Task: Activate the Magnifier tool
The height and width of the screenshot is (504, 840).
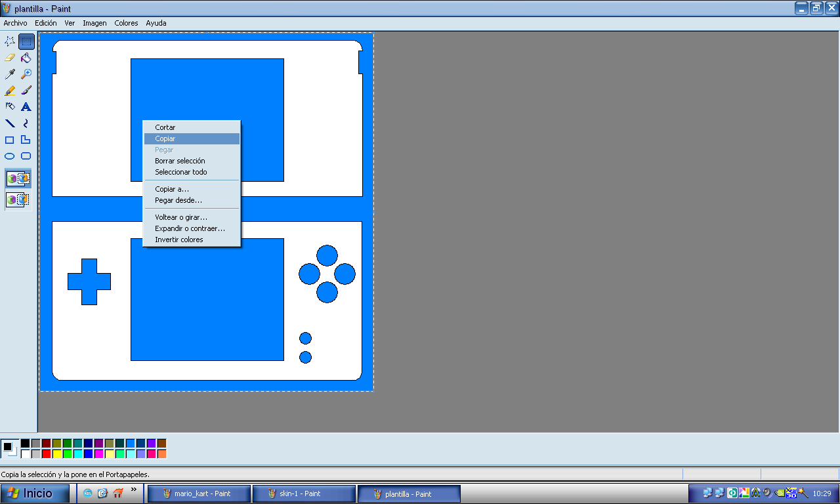Action: point(26,74)
